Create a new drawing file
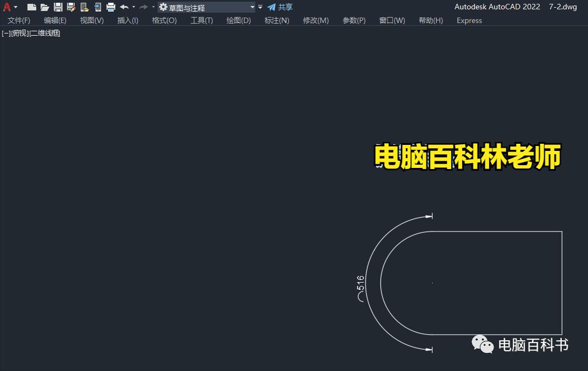 coord(31,7)
